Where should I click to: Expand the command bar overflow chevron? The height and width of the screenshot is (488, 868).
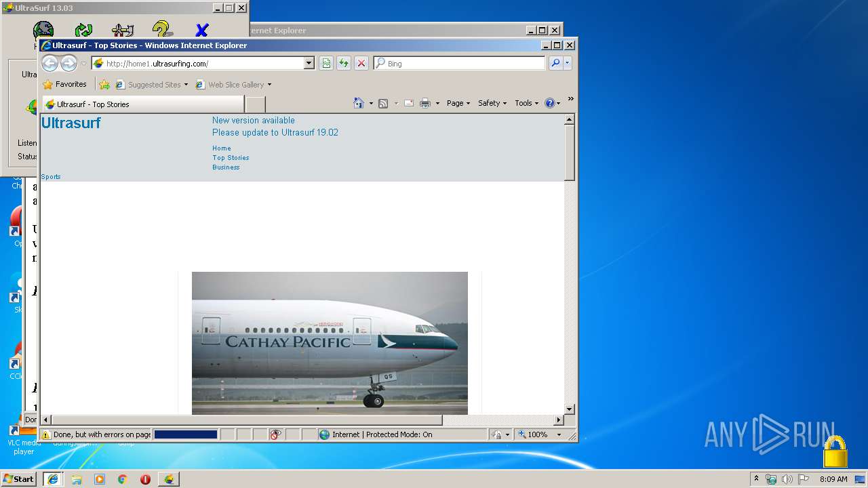click(570, 99)
